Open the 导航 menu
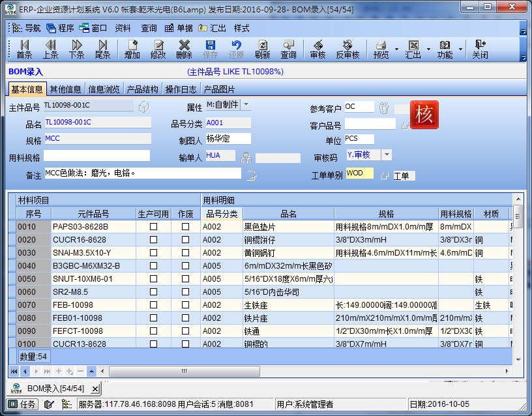Viewport: 532px width, 416px height. [x=27, y=28]
